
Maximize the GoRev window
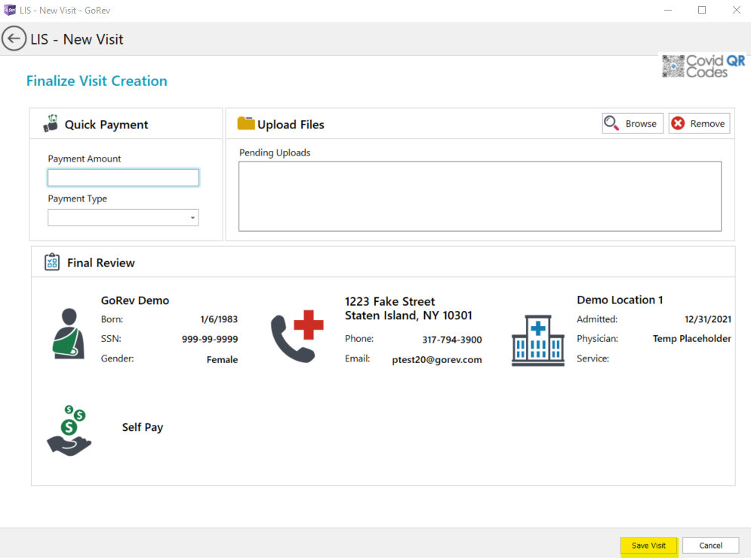702,10
